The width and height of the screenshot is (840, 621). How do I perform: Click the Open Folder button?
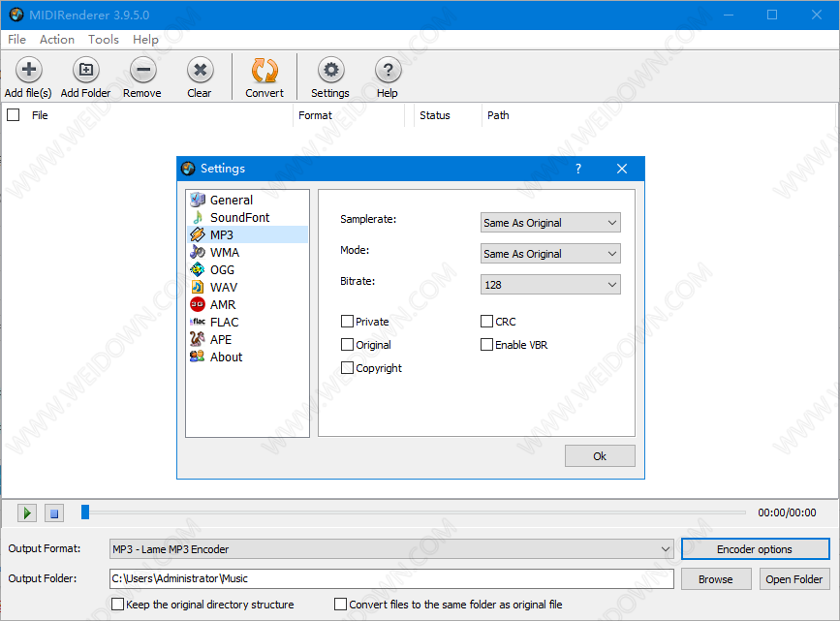[x=794, y=579]
